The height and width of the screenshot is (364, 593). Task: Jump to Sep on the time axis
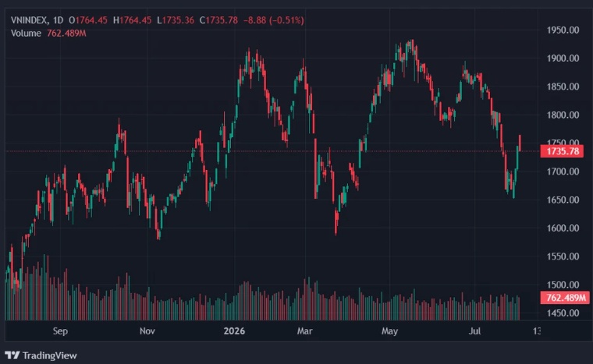(x=60, y=331)
